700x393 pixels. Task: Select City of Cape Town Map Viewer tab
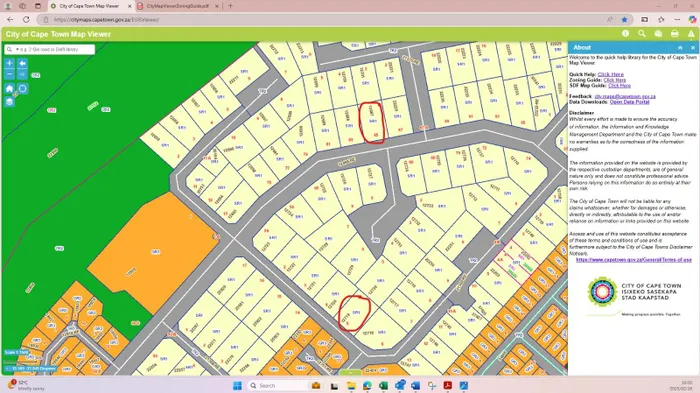89,6
